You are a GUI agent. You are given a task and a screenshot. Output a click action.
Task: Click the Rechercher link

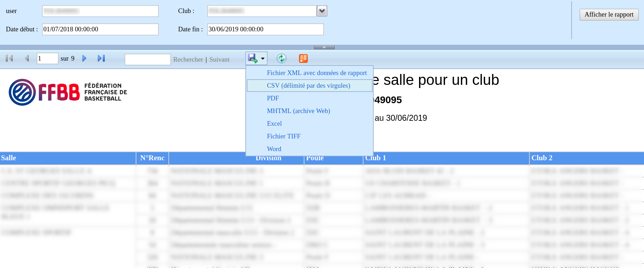pyautogui.click(x=188, y=60)
